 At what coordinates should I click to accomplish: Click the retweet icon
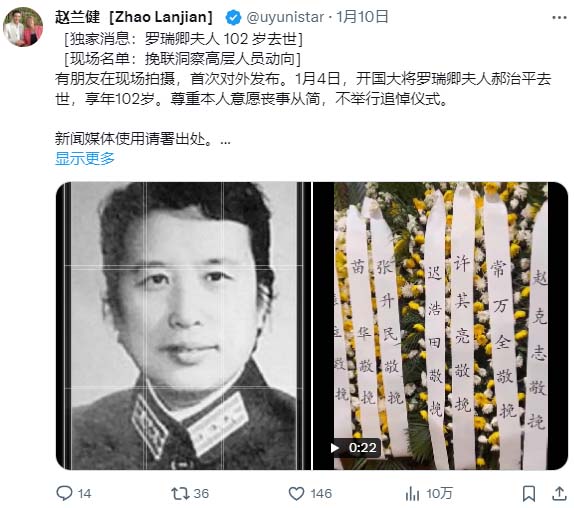tap(180, 493)
